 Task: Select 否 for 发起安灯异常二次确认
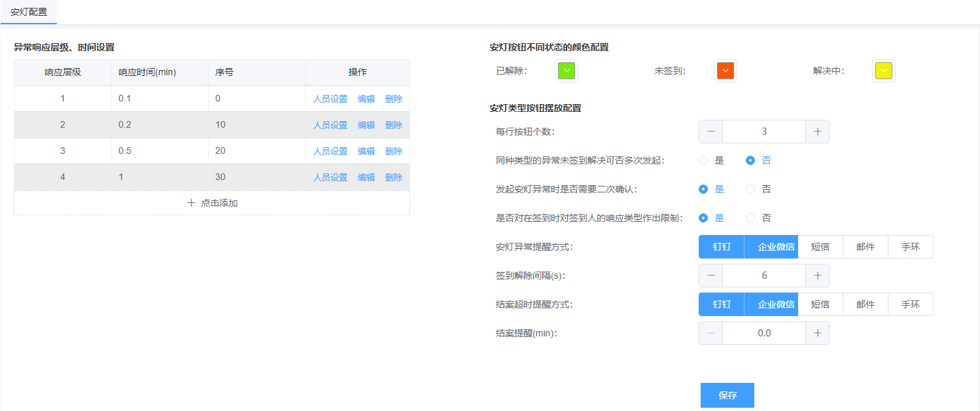[750, 189]
